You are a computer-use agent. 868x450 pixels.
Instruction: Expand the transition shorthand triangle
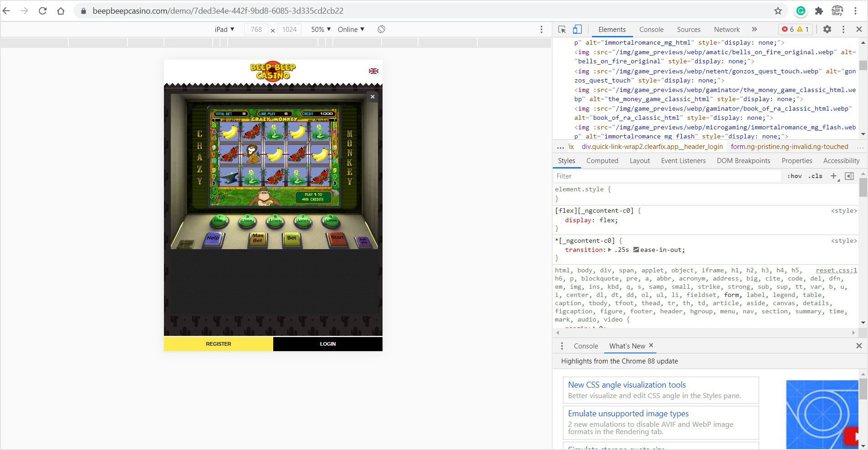point(609,250)
